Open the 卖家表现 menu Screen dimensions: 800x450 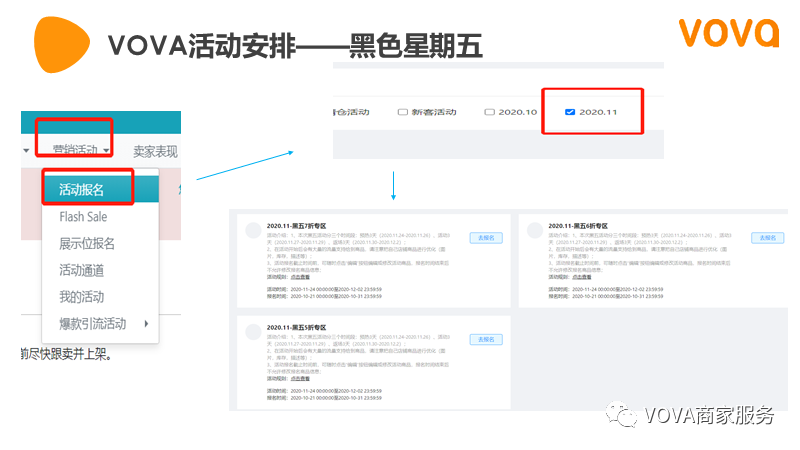coord(155,152)
